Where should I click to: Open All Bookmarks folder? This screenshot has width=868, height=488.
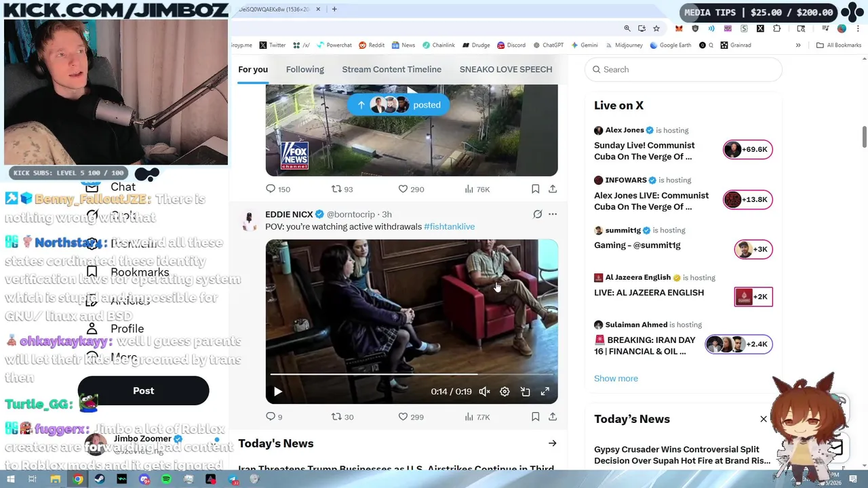click(839, 45)
